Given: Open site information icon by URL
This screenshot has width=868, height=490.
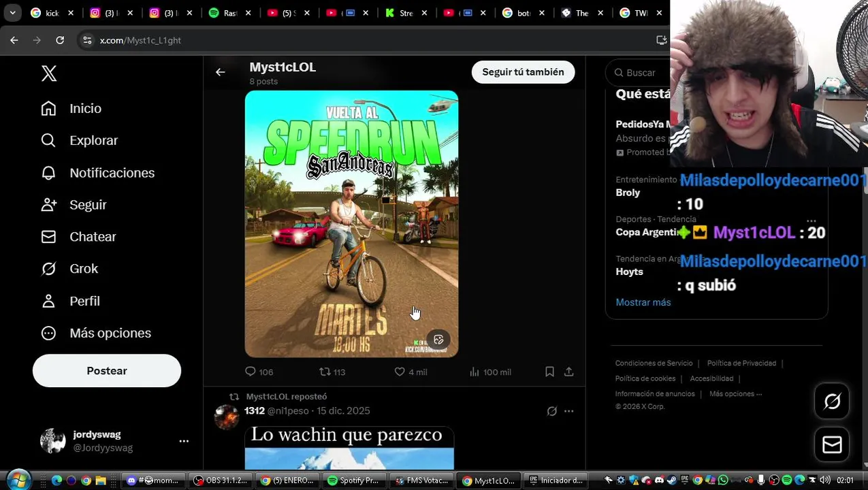Looking at the screenshot, I should tap(87, 40).
